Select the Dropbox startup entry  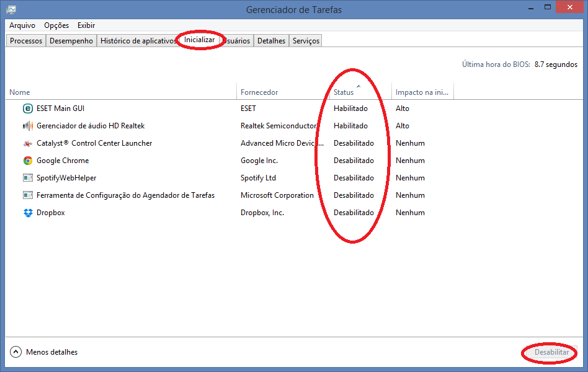(51, 213)
